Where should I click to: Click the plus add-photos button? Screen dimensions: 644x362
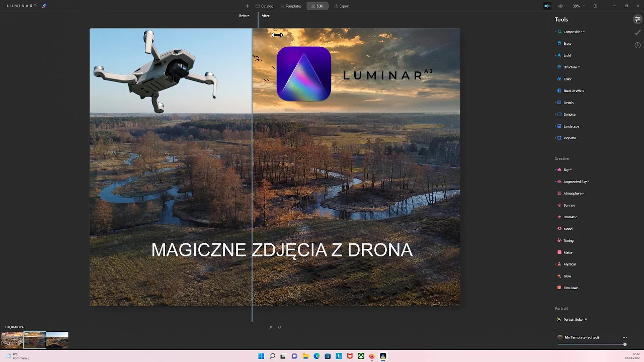247,6
